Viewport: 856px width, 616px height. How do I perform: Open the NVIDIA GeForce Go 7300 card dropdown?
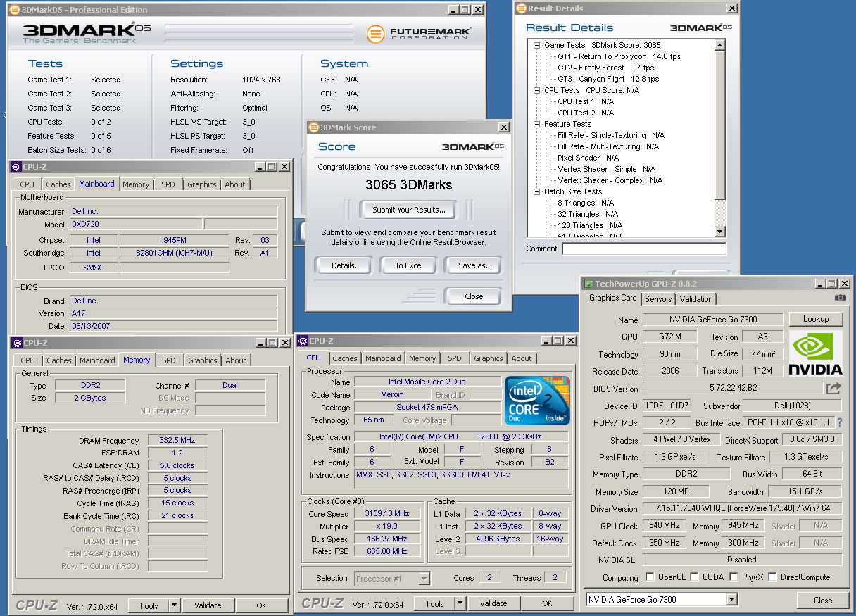(x=732, y=600)
